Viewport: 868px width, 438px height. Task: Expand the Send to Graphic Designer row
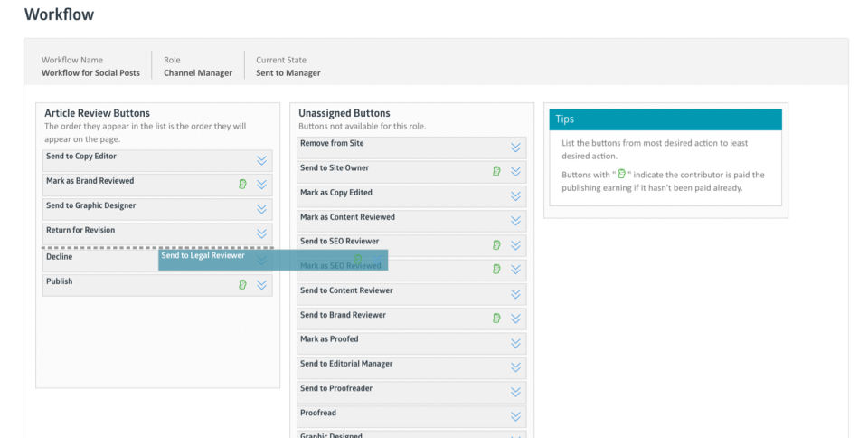coord(261,209)
